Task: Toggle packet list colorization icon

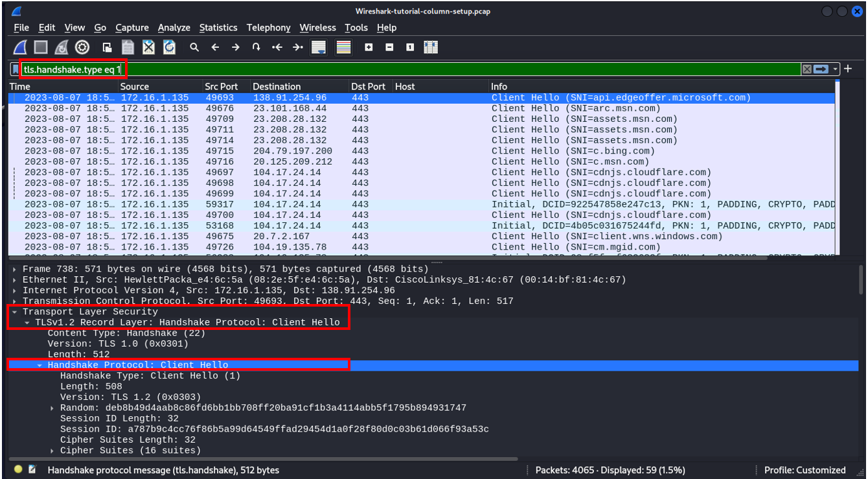Action: [x=343, y=47]
